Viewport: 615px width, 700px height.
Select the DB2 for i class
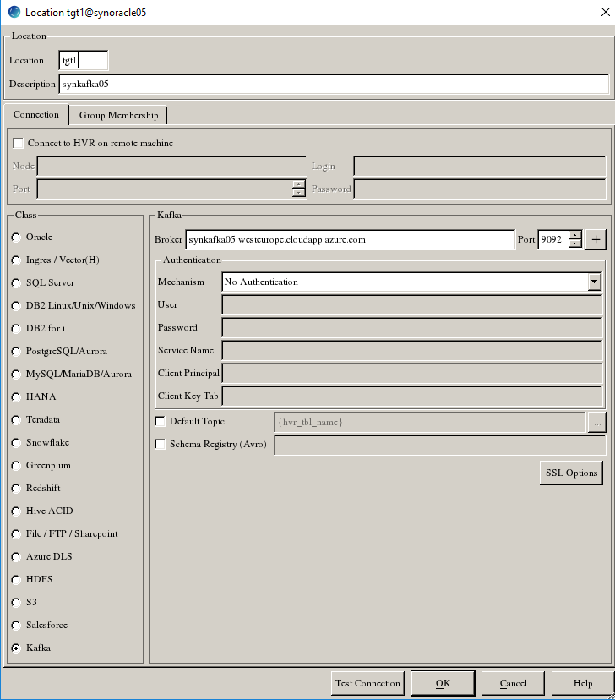coord(16,329)
